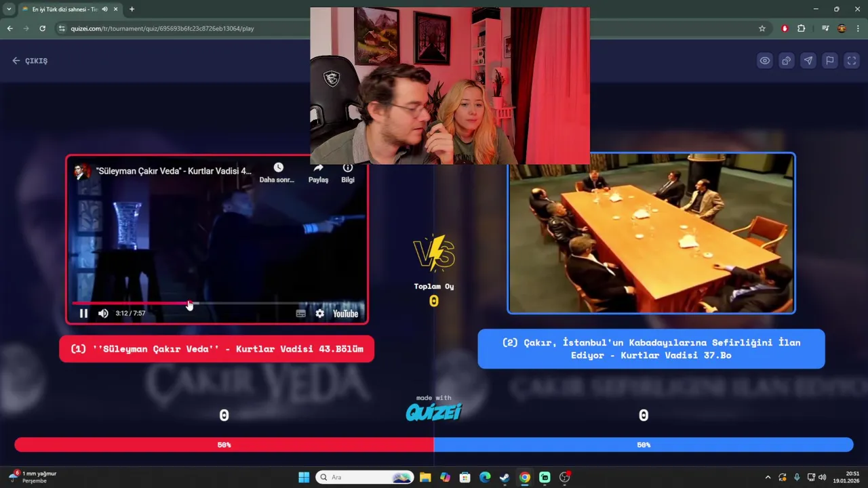Close the En iyi Türk dizi tab
Screen dimensions: 868x488
[115, 9]
